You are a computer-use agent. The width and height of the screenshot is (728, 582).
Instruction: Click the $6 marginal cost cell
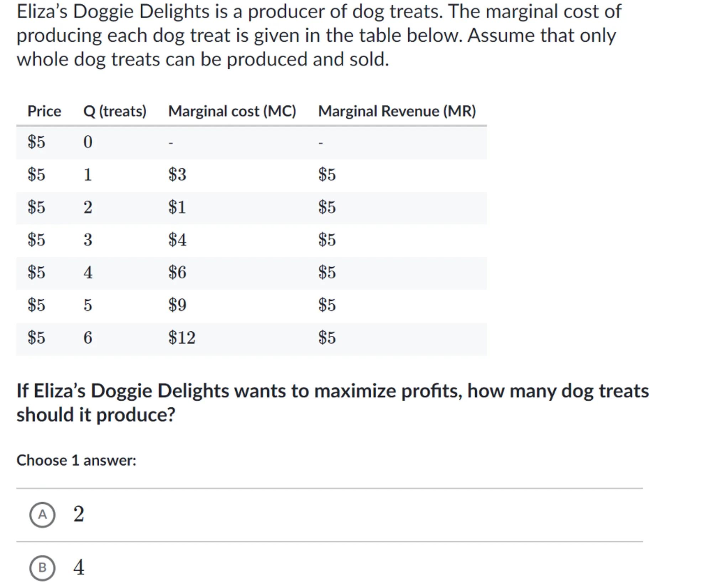pos(177,272)
